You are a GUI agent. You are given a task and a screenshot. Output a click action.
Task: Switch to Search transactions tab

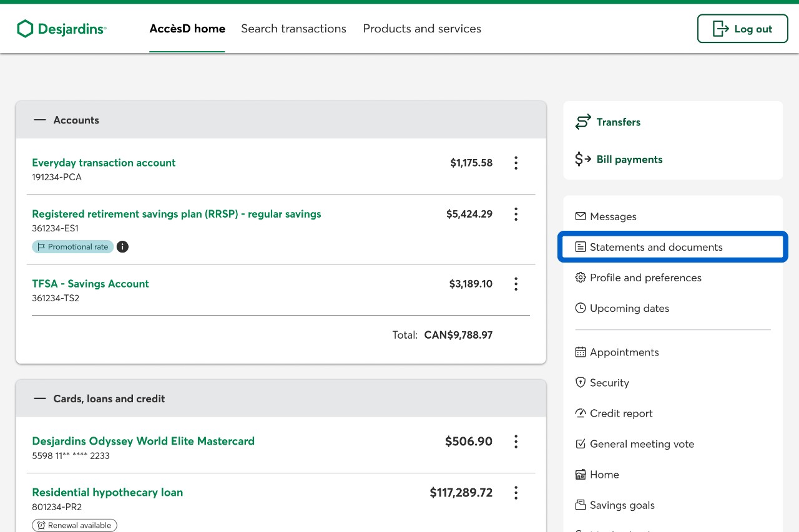point(293,29)
